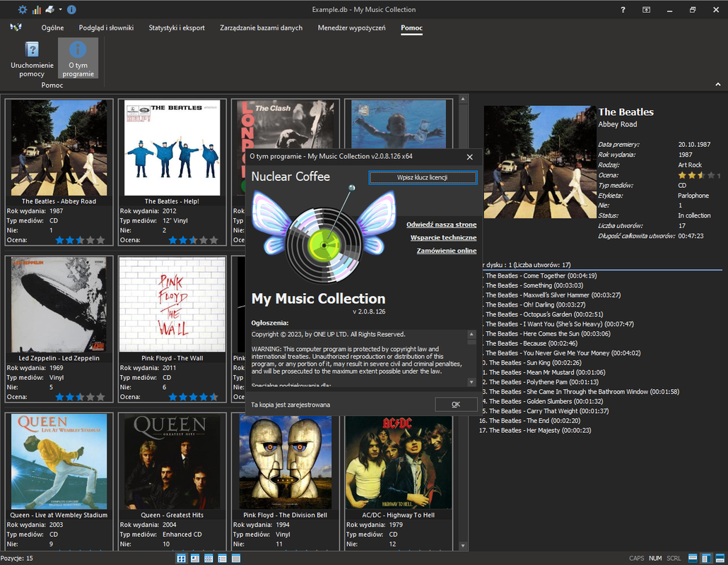This screenshot has width=728, height=565.
Task: Click the printer icon in title bar
Action: [49, 9]
